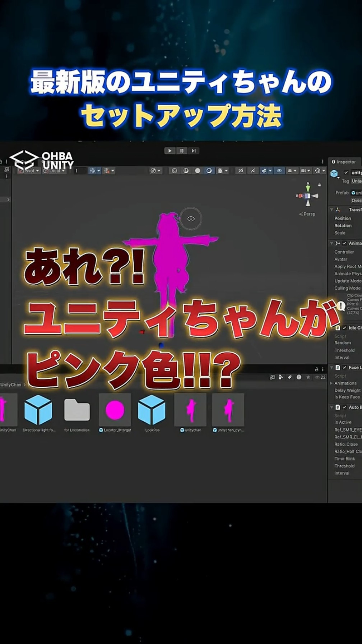Toggle Persp projection label

point(307,214)
